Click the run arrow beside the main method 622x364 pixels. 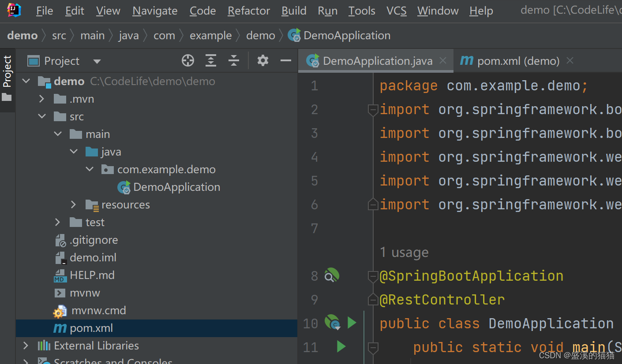[x=341, y=347]
